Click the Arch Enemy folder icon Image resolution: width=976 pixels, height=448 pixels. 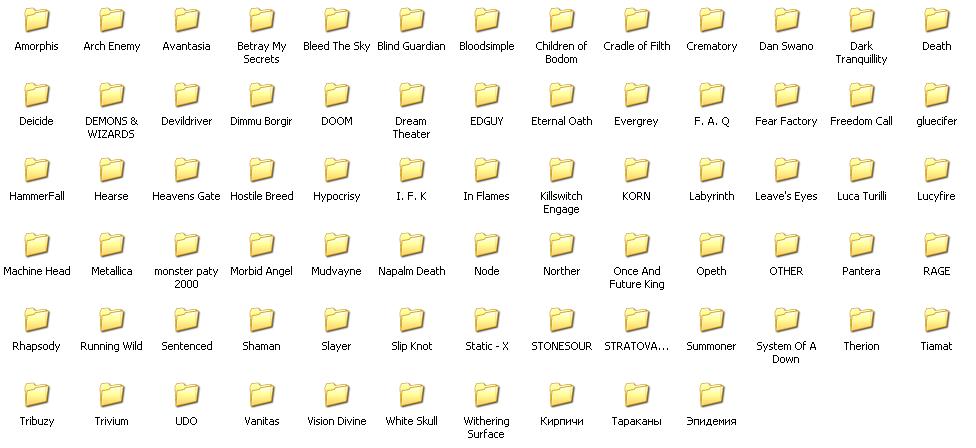pos(112,20)
